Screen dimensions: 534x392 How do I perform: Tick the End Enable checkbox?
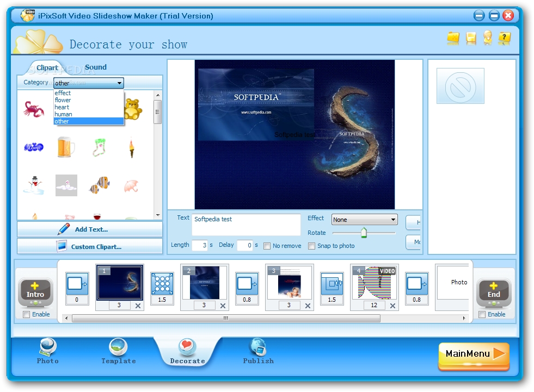point(482,315)
